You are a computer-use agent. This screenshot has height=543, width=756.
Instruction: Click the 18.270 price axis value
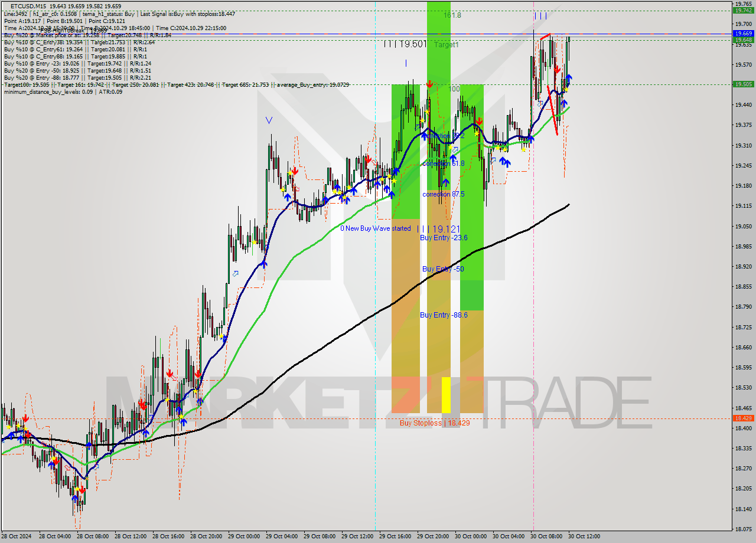pos(743,469)
